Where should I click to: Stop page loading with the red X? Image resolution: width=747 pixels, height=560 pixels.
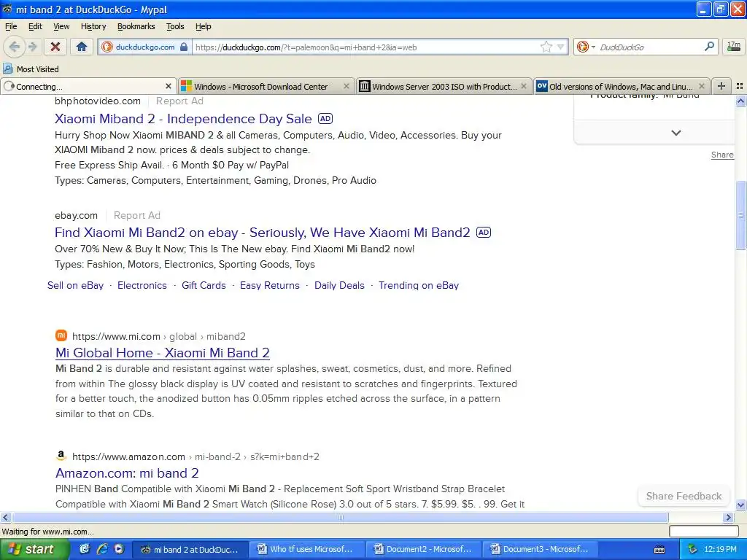coord(55,47)
